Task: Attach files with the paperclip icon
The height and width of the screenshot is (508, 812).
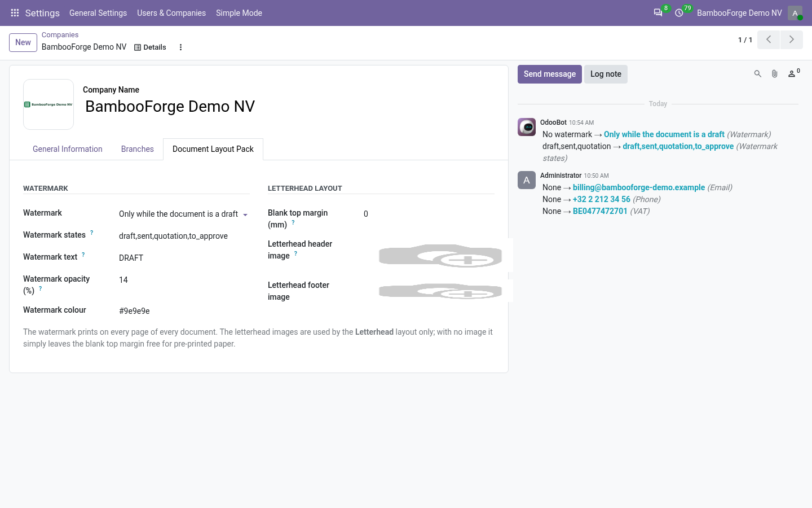Action: [x=775, y=74]
